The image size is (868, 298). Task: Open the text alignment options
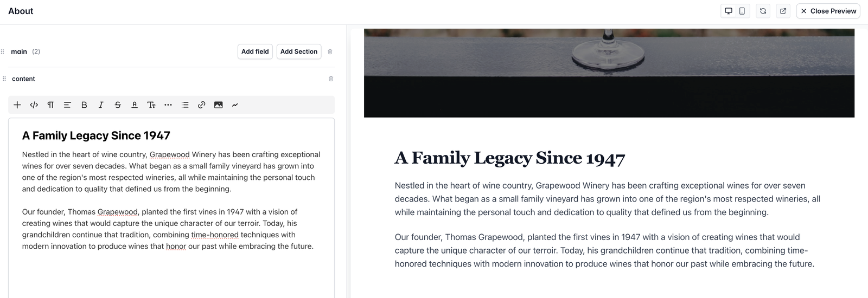point(67,105)
